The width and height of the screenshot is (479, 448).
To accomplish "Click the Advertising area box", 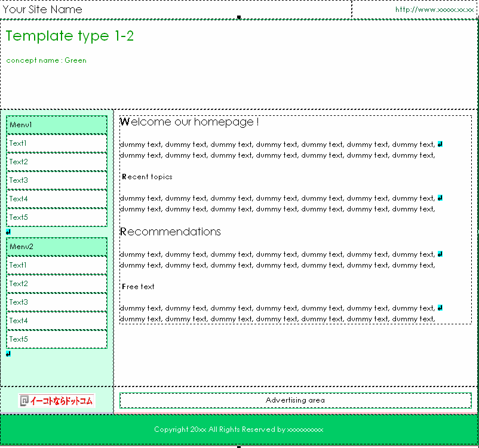I will pyautogui.click(x=295, y=400).
